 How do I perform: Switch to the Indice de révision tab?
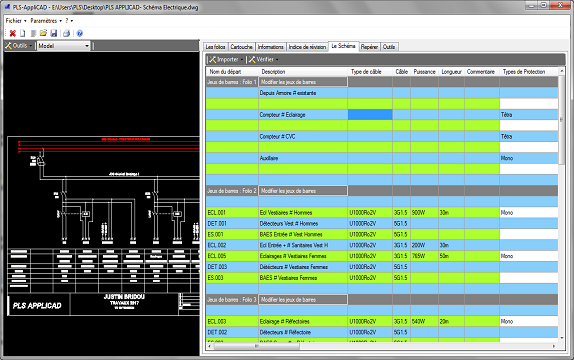pyautogui.click(x=307, y=47)
